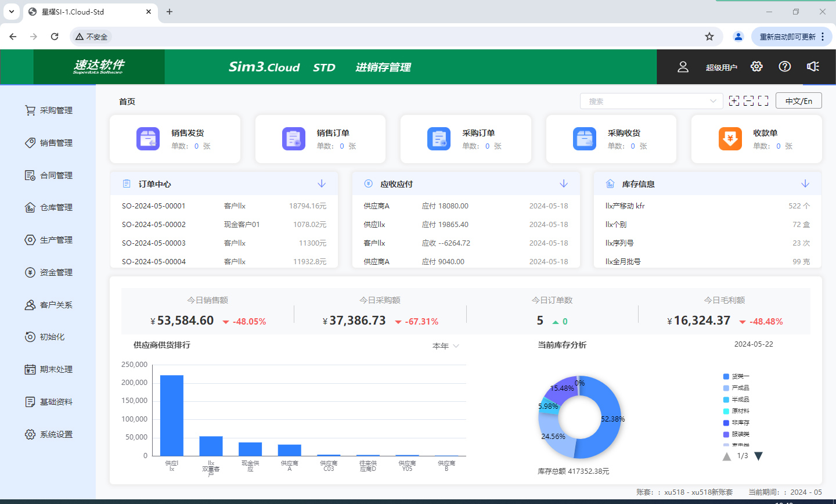Click the announcement speaker icon
The image size is (836, 504).
(813, 67)
